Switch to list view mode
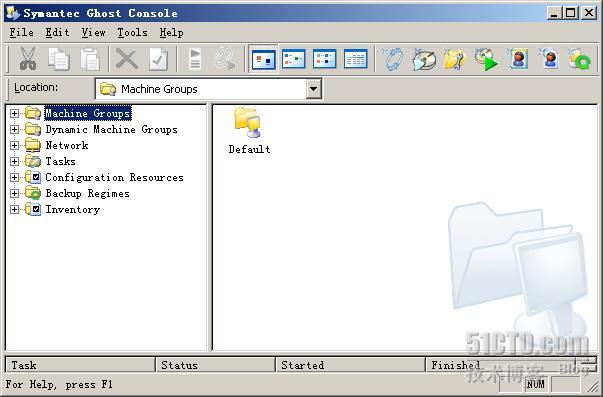The image size is (603, 397). pyautogui.click(x=325, y=59)
